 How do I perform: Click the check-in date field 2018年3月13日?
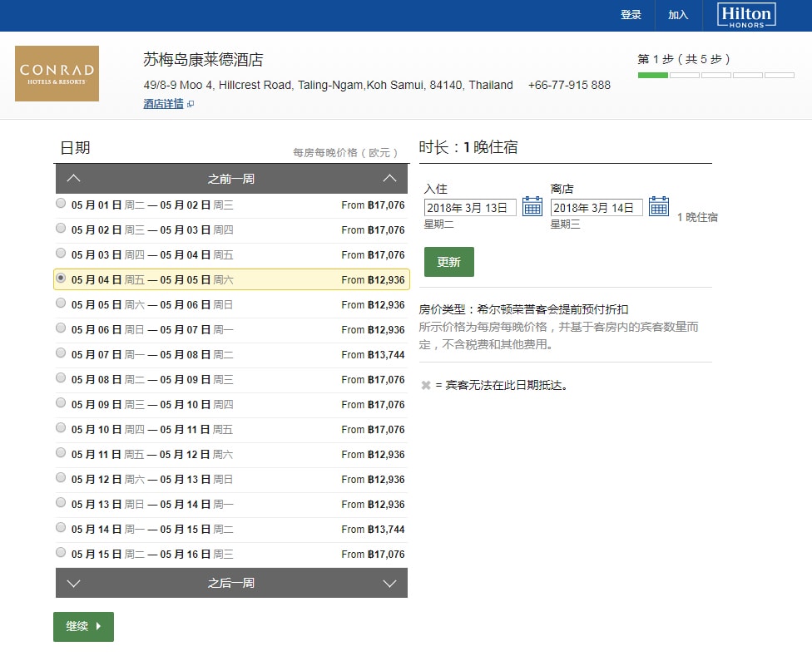(470, 208)
